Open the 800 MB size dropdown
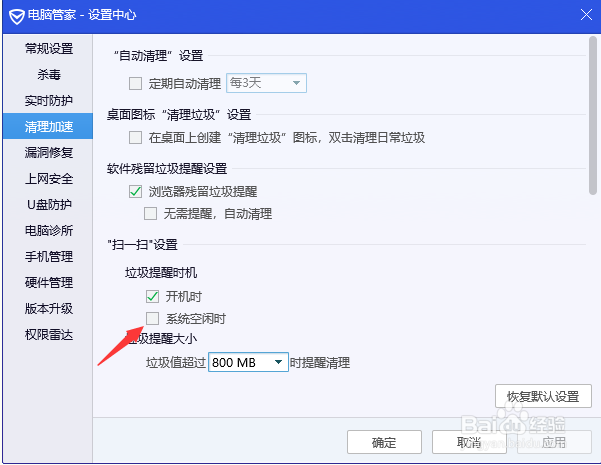 click(248, 362)
